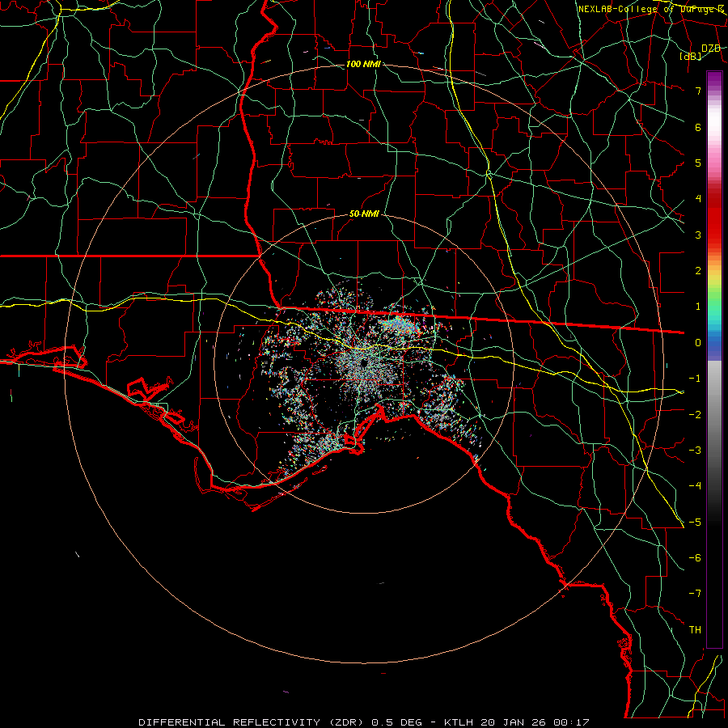Click the "50 NMI" range ring label
This screenshot has width=728, height=728.
364,214
